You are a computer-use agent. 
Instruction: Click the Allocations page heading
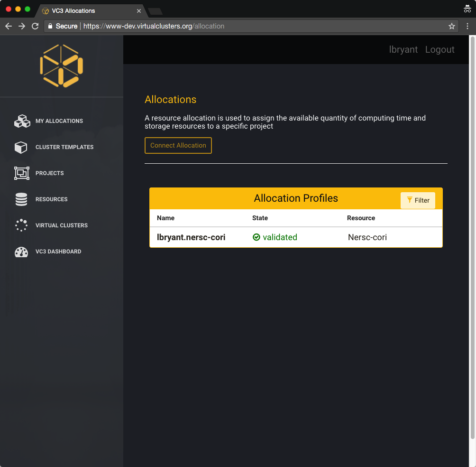170,99
